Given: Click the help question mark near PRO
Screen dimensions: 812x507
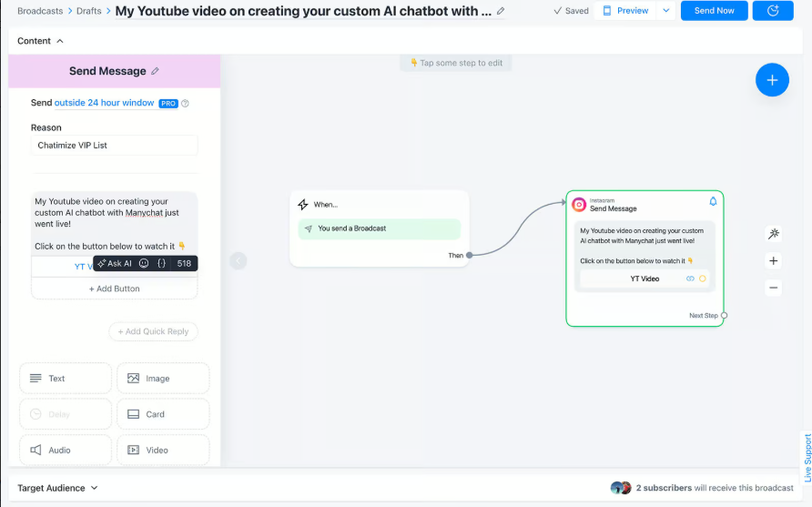Looking at the screenshot, I should click(185, 103).
